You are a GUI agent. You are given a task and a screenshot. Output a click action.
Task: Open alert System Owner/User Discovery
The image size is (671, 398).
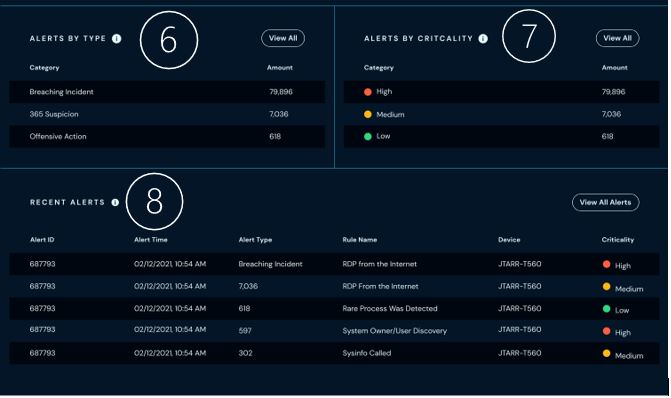point(334,330)
